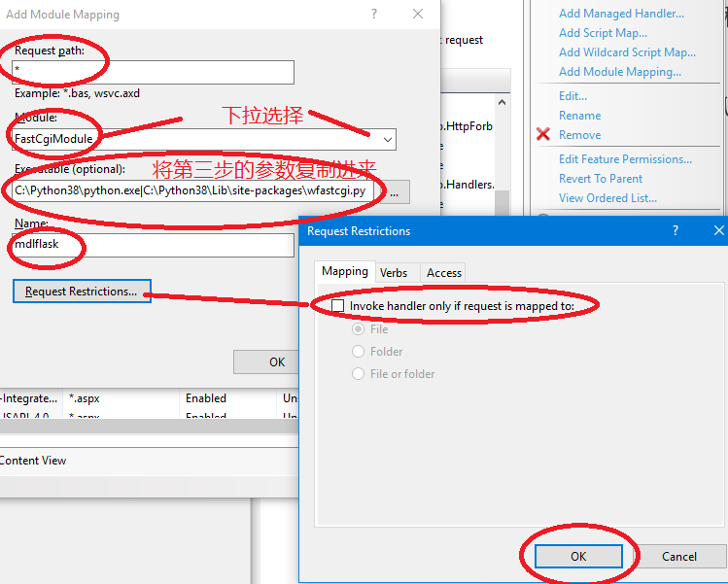Click OK in Request Restrictions dialog
728x584 pixels.
tap(578, 556)
